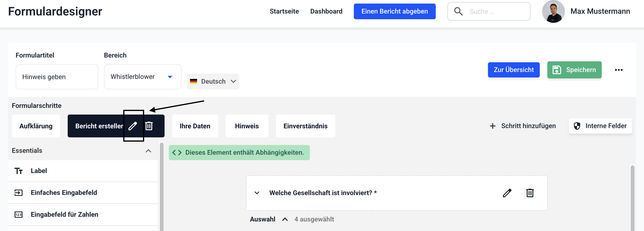The image size is (644, 231).
Task: Collapse the Auswahl list
Action: [285, 219]
